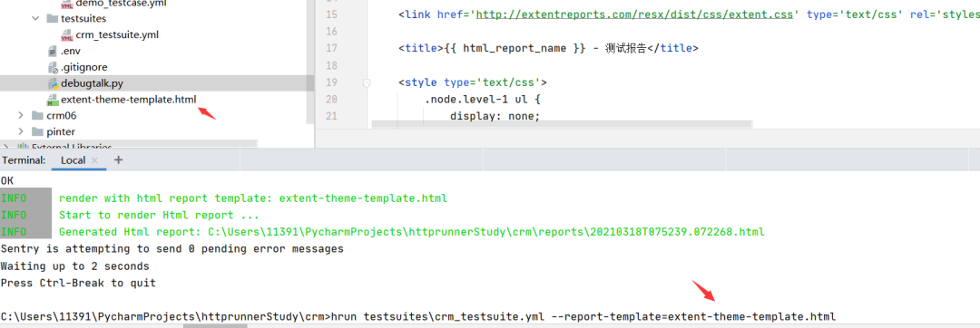Click the terminal horizontal scrollbar
The width and height of the screenshot is (980, 328).
pyautogui.click(x=216, y=325)
